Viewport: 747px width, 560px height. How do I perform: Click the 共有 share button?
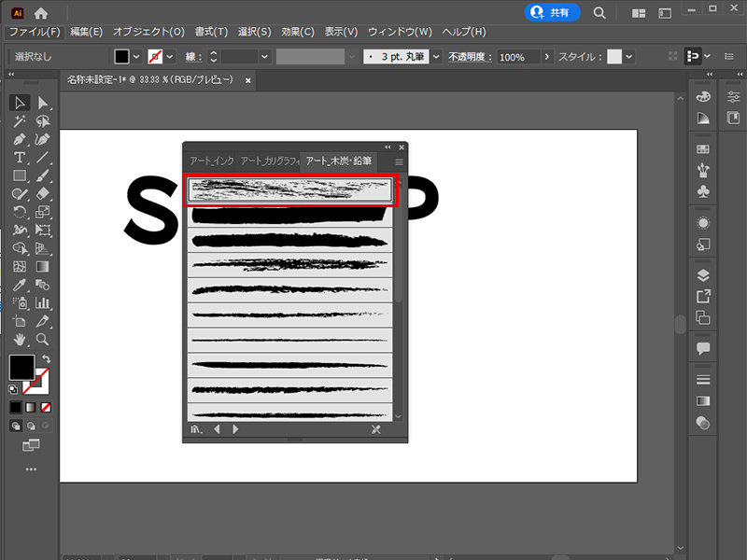click(x=553, y=13)
